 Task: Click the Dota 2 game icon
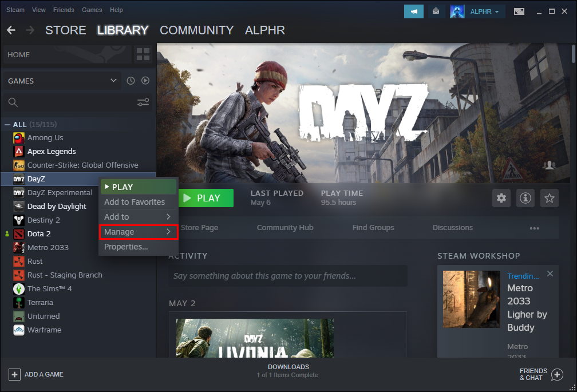[19, 234]
